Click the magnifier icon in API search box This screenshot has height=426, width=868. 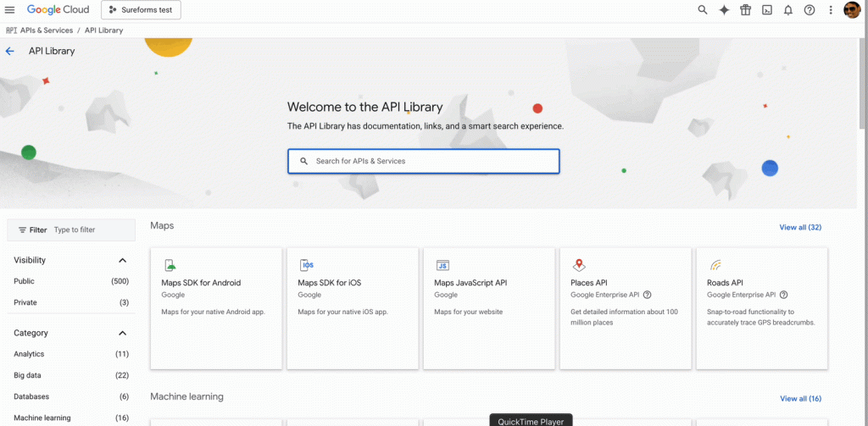[303, 161]
